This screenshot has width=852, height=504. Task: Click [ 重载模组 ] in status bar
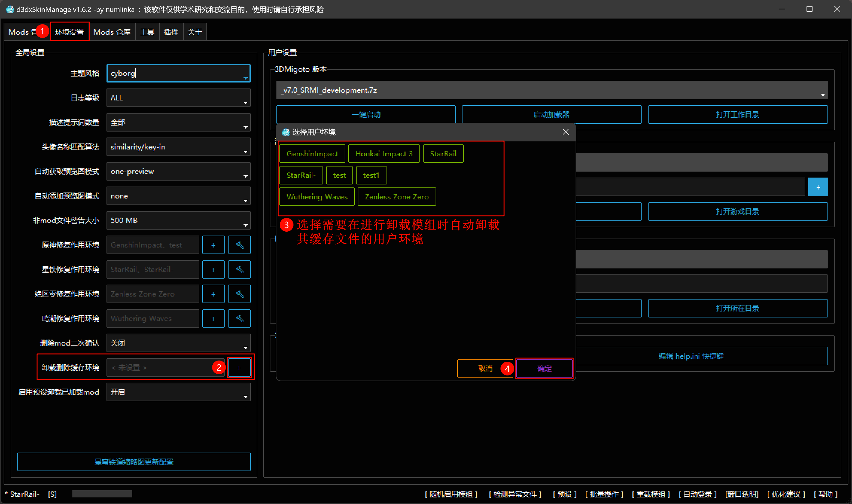(x=651, y=494)
